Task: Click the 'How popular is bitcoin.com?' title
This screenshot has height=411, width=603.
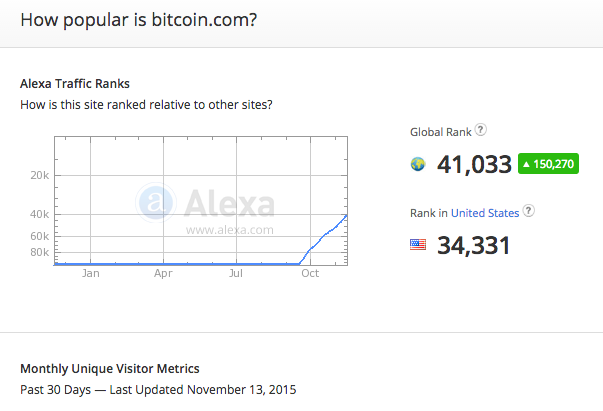Action: (x=139, y=20)
